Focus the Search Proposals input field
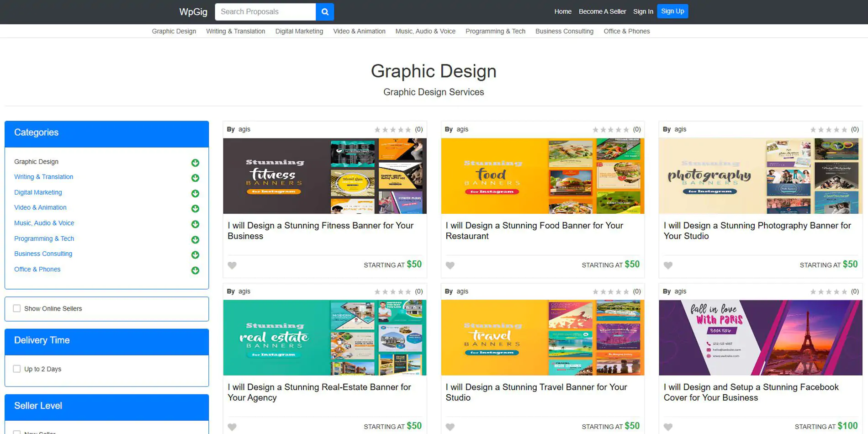Viewport: 868px width, 434px height. coord(265,12)
